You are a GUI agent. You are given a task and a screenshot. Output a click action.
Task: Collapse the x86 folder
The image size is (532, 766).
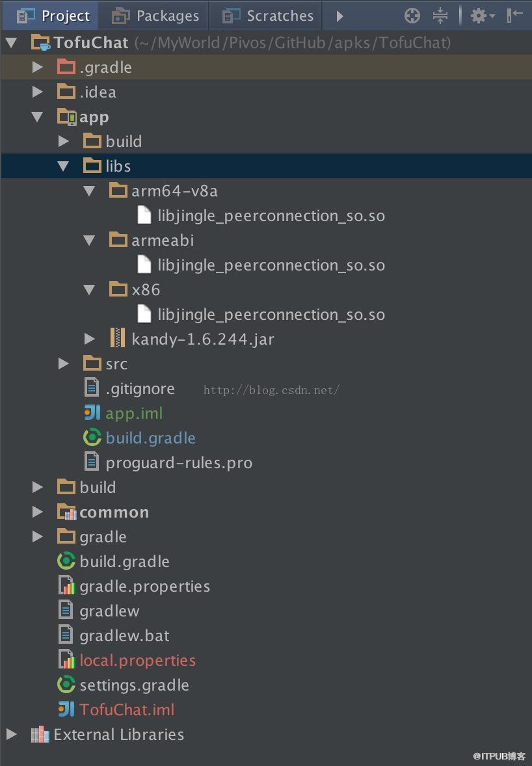tap(89, 289)
